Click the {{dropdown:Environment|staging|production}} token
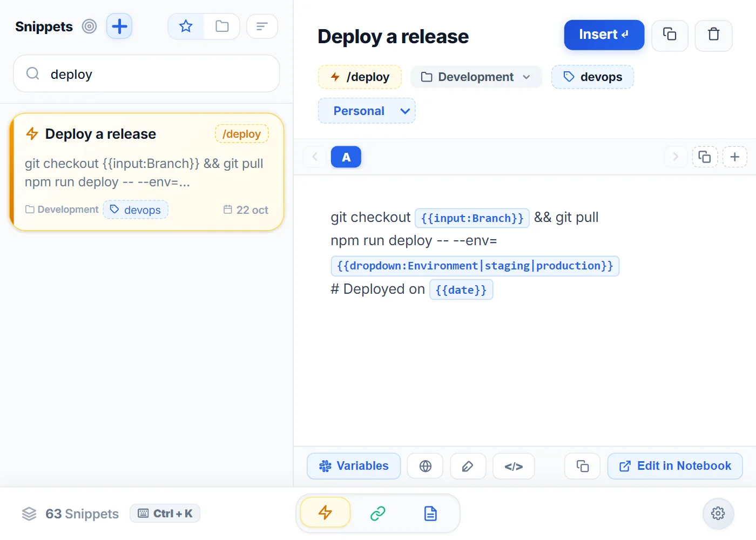This screenshot has height=540, width=756. click(475, 266)
